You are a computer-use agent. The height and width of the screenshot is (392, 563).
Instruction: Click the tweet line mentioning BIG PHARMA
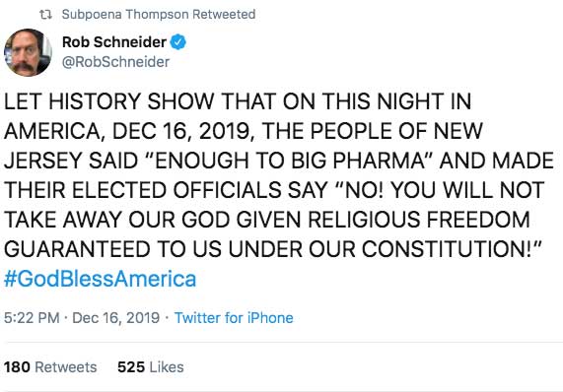279,161
